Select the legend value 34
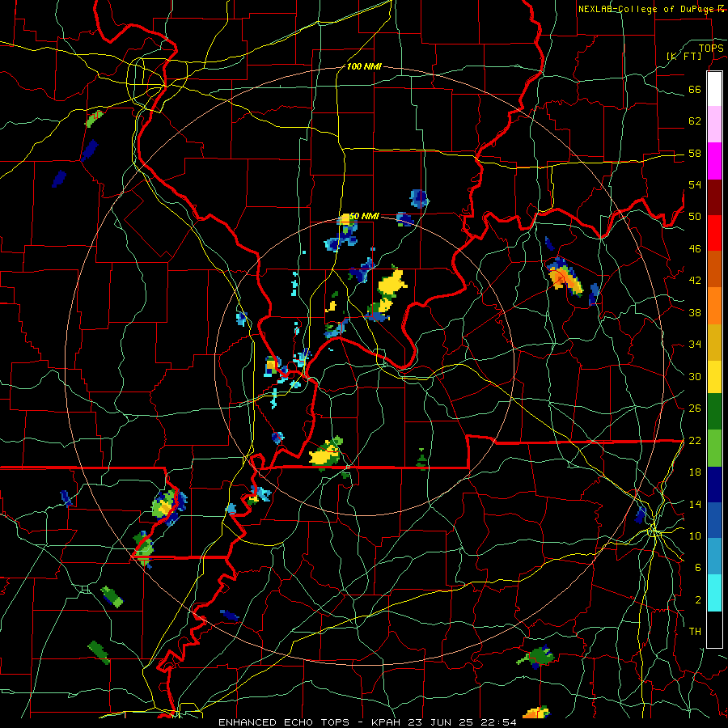Image resolution: width=728 pixels, height=728 pixels. (x=695, y=345)
